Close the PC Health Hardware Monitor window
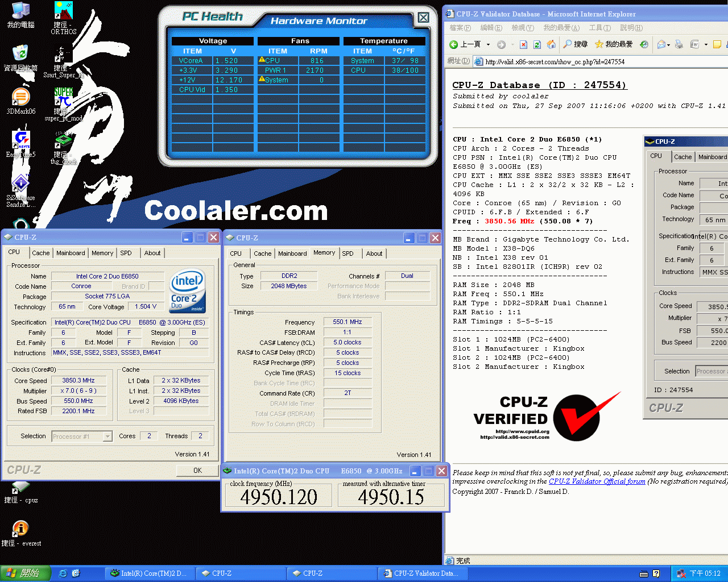 (x=424, y=18)
